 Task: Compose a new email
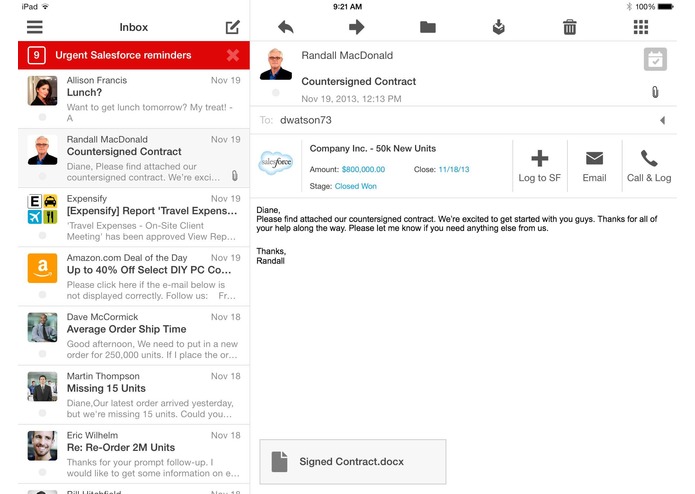click(233, 27)
